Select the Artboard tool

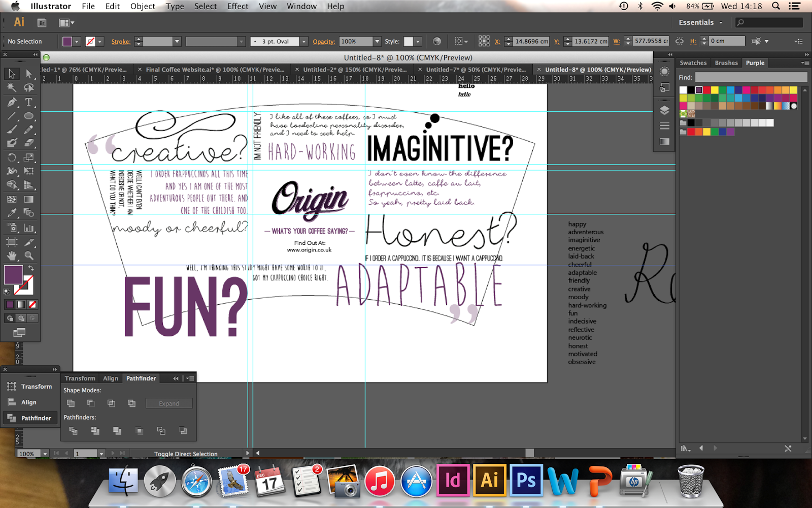(x=12, y=242)
